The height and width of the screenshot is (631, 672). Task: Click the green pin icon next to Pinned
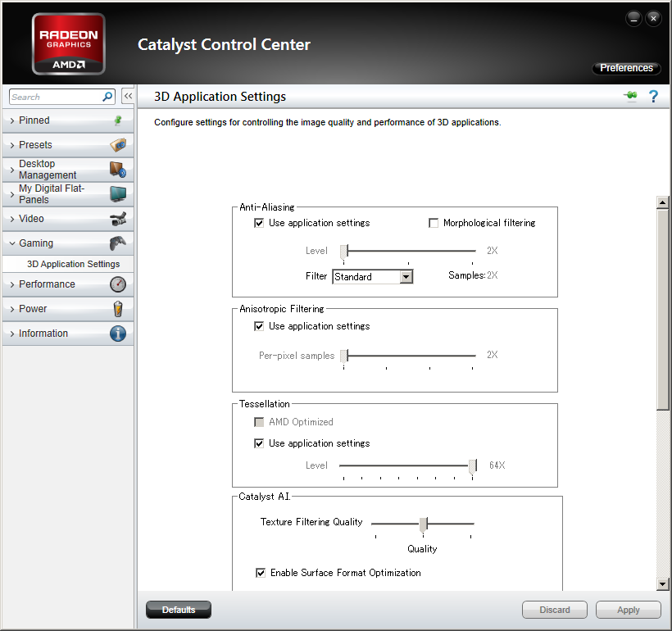coord(118,120)
